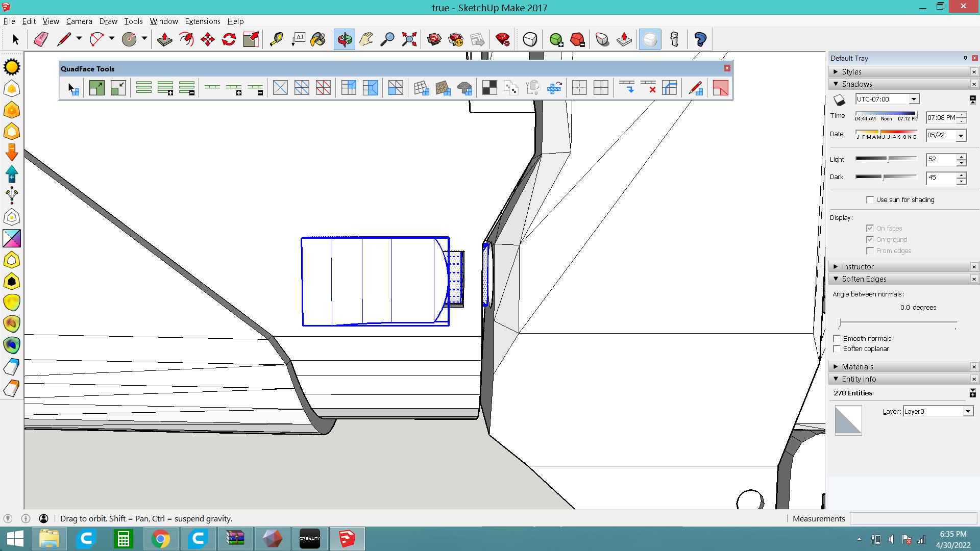This screenshot has height=551, width=980.
Task: Activate the Push/Pull tool
Action: (x=164, y=39)
